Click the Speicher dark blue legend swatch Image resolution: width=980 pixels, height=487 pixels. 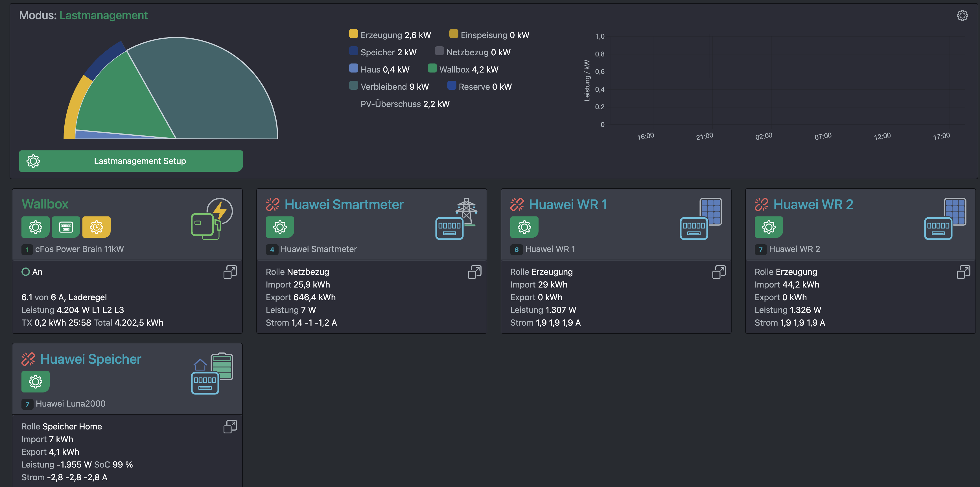(353, 51)
